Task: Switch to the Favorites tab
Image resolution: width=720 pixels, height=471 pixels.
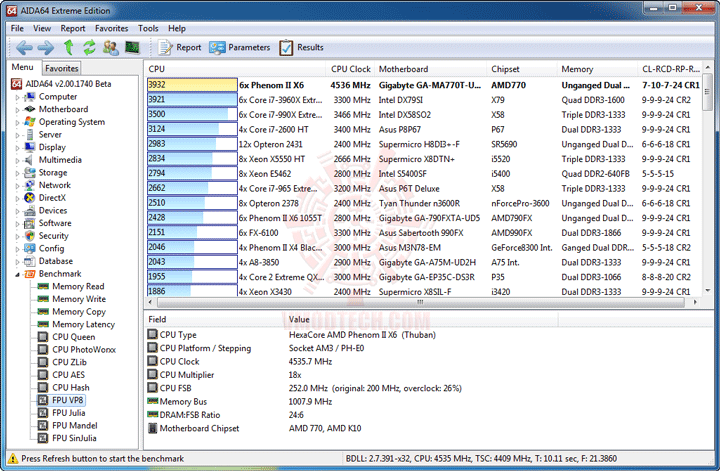Action: 62,68
